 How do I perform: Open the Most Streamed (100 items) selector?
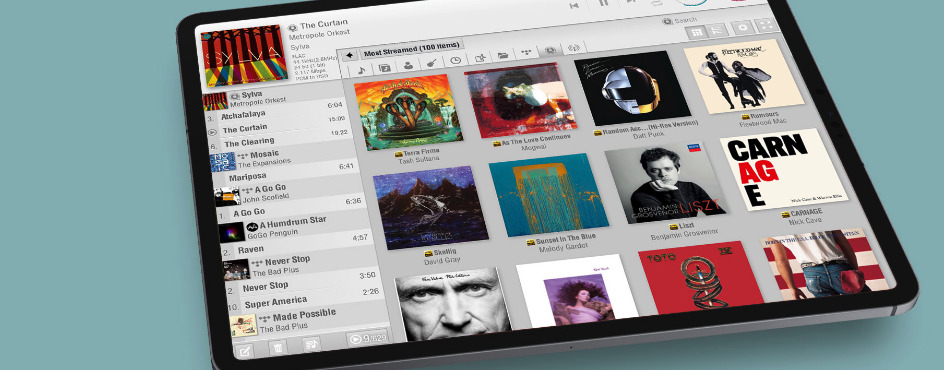pyautogui.click(x=412, y=48)
